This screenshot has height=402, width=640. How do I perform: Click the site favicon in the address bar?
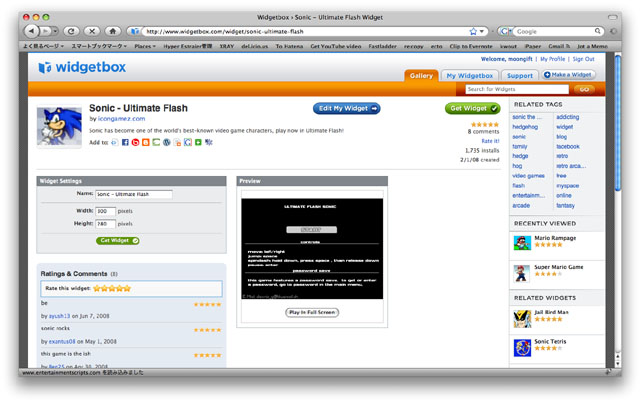click(x=135, y=31)
